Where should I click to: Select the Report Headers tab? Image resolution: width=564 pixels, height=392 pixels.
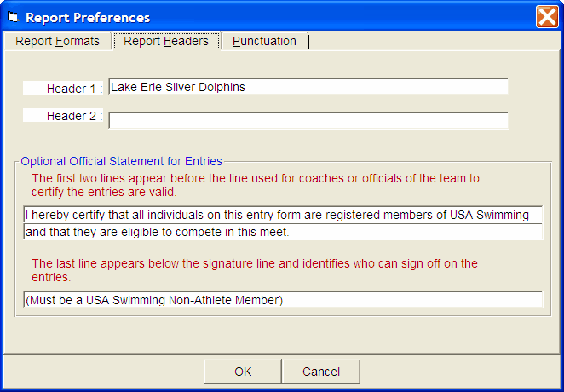click(x=166, y=41)
